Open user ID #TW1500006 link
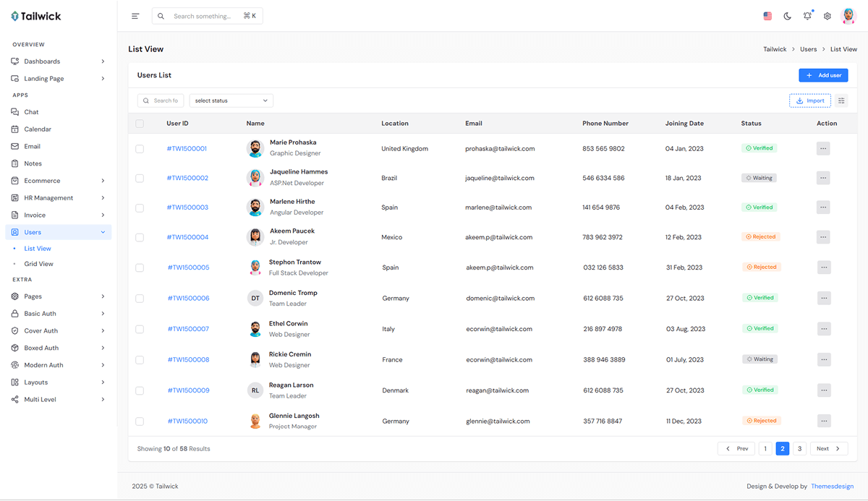 189,298
